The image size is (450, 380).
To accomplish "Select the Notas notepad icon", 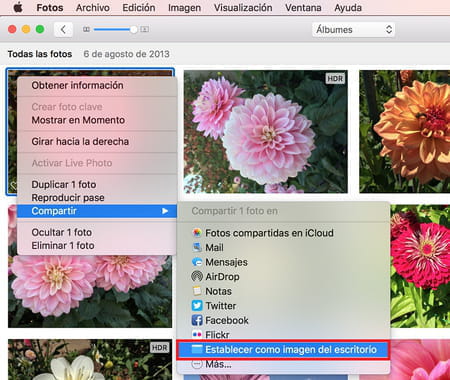I will pos(197,291).
